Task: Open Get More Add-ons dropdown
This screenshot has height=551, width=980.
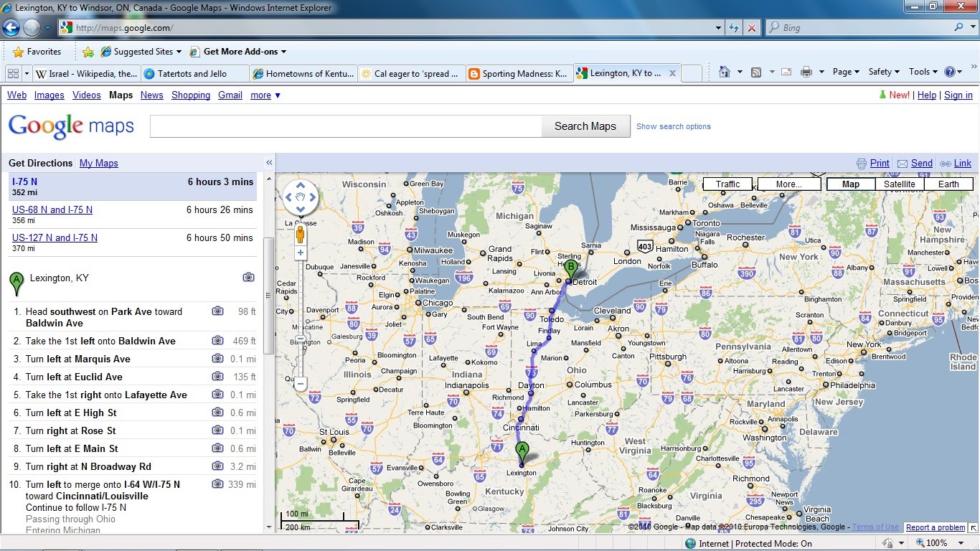Action: [238, 52]
